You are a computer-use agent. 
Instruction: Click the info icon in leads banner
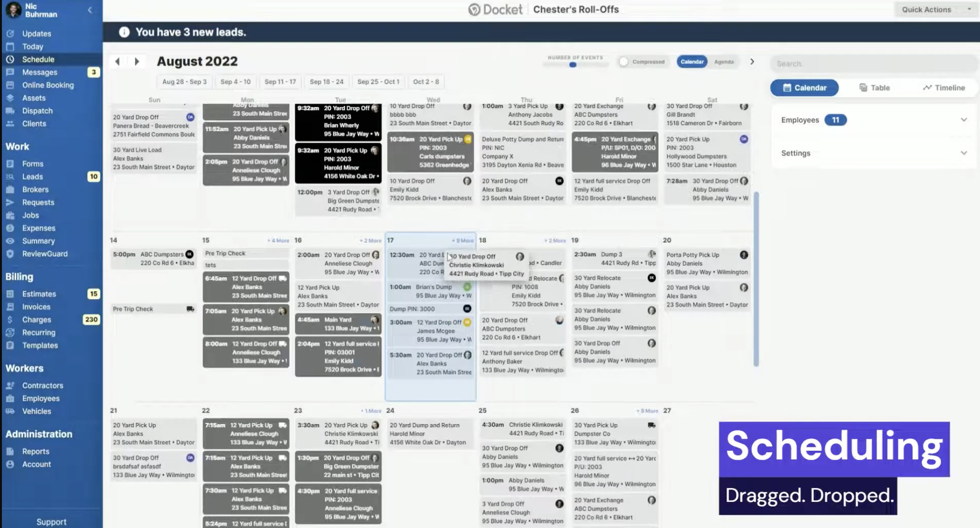click(x=124, y=32)
